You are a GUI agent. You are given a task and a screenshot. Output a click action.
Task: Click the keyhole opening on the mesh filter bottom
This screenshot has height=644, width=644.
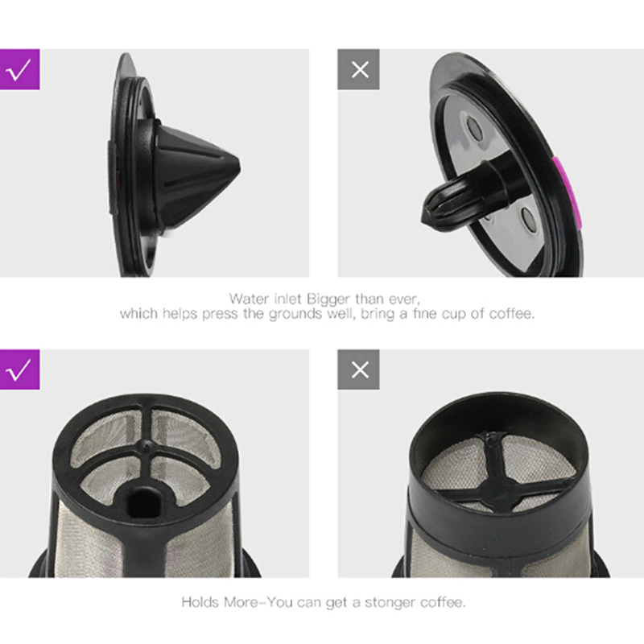pyautogui.click(x=144, y=502)
